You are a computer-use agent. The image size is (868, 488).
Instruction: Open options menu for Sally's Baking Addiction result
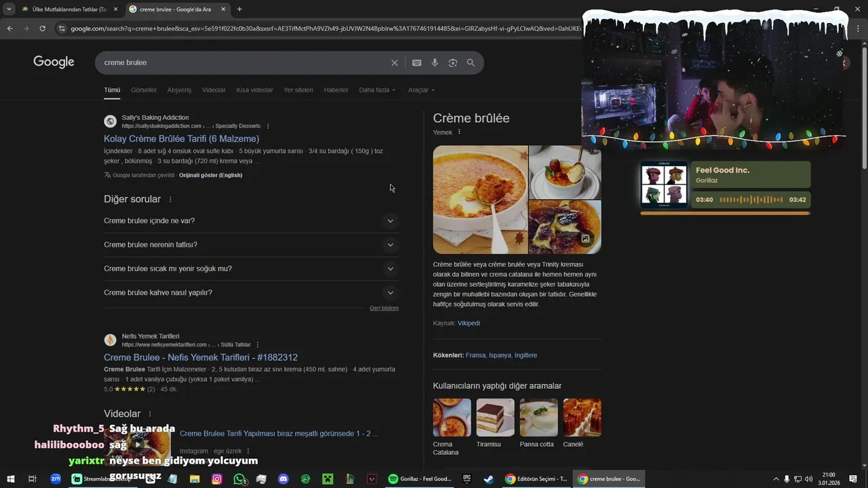268,126
